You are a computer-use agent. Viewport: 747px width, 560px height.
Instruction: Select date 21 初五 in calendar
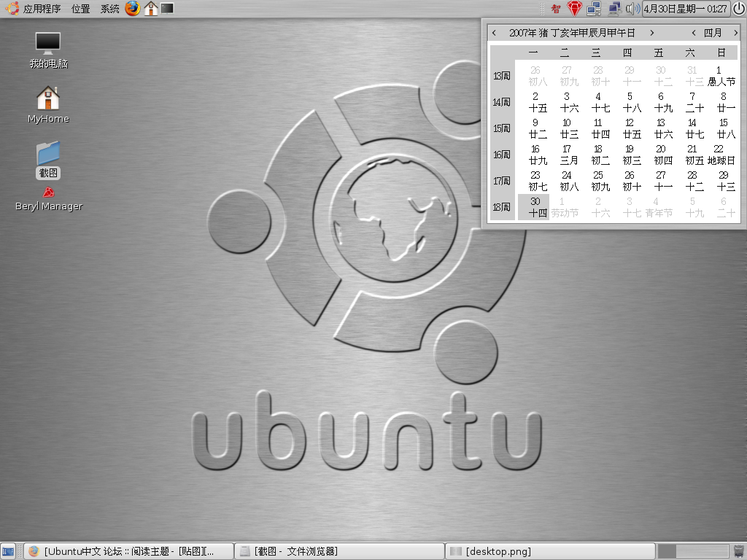point(694,155)
